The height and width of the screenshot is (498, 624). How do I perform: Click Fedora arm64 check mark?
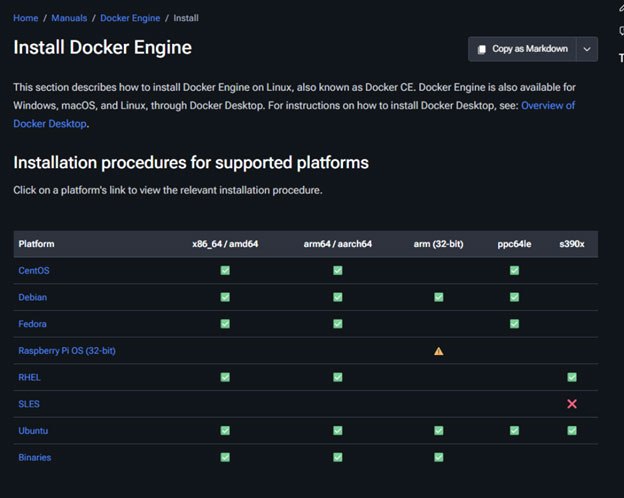(x=338, y=324)
